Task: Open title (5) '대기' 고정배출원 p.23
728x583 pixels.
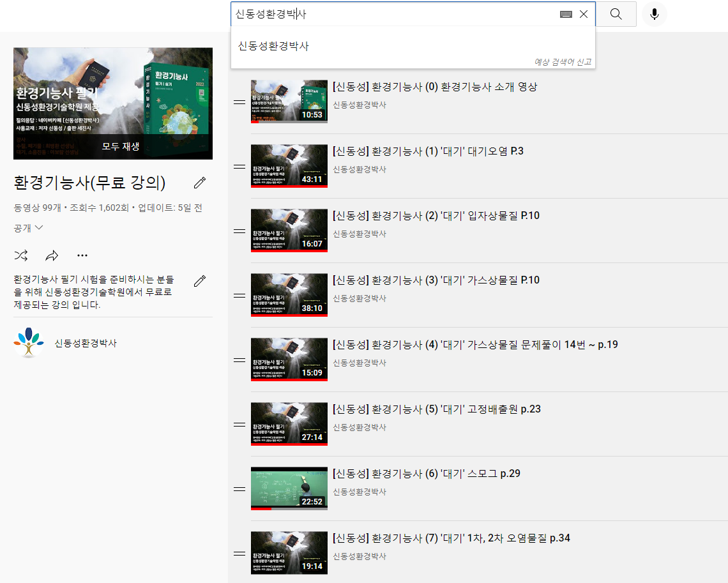Action: click(x=437, y=409)
